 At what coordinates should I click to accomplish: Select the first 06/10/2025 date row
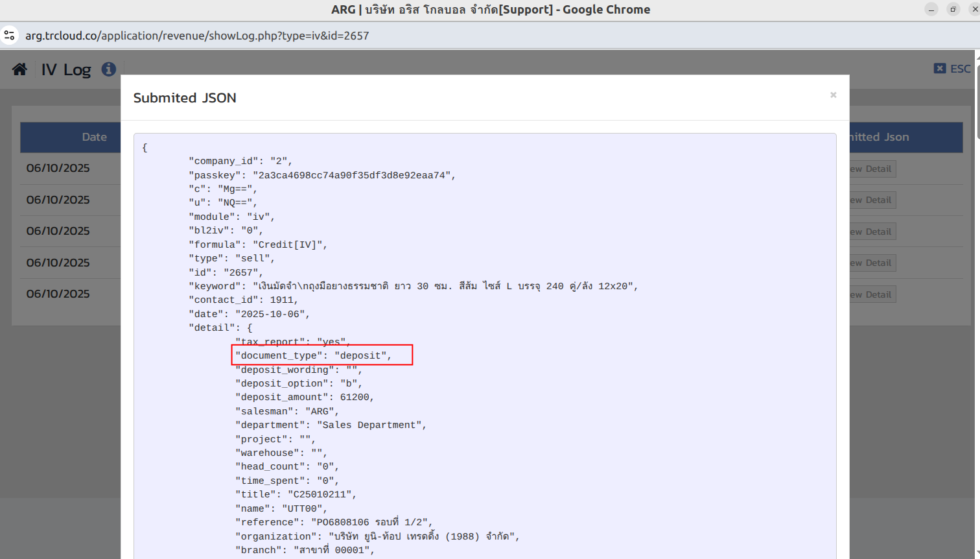(58, 168)
